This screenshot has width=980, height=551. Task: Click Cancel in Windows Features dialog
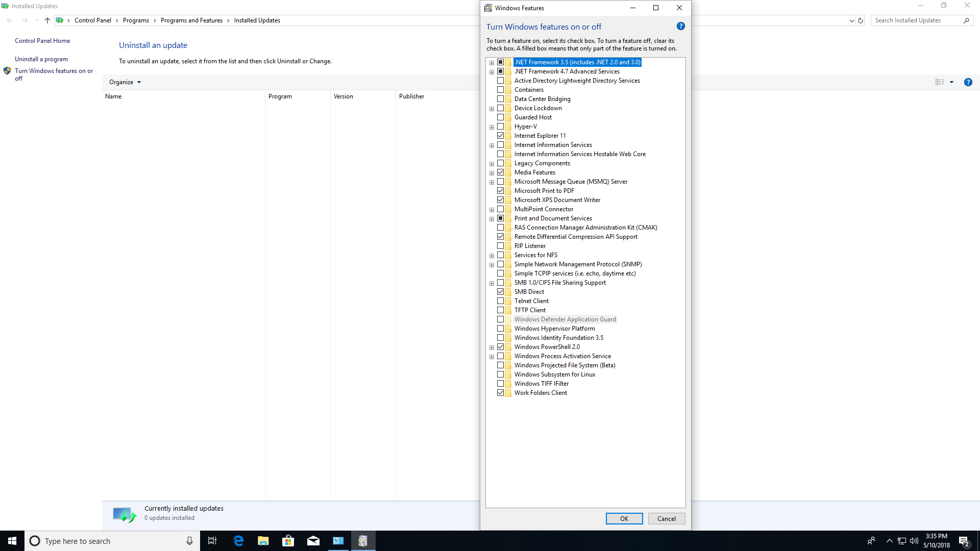667,519
